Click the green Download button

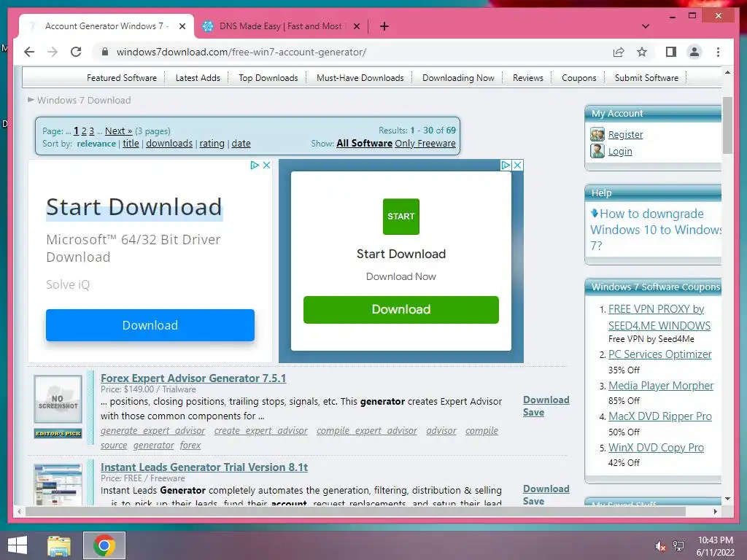(x=401, y=309)
